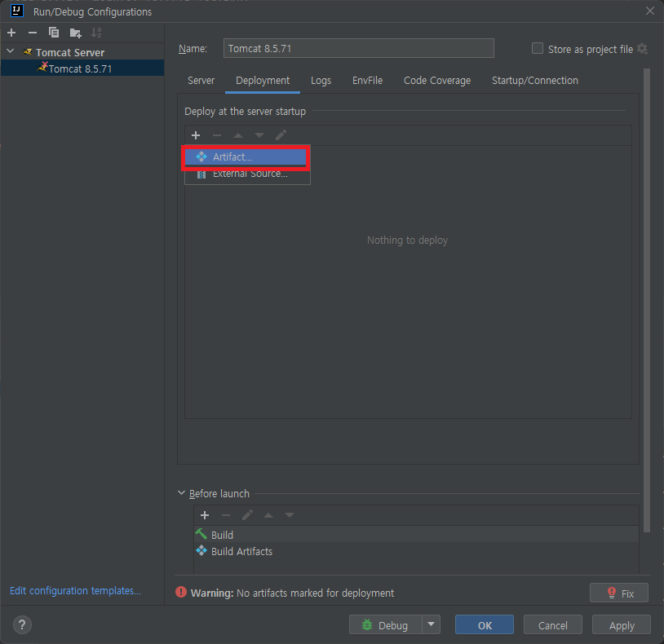Choose Artifact... from the popup menu
The image size is (664, 644).
click(x=246, y=157)
